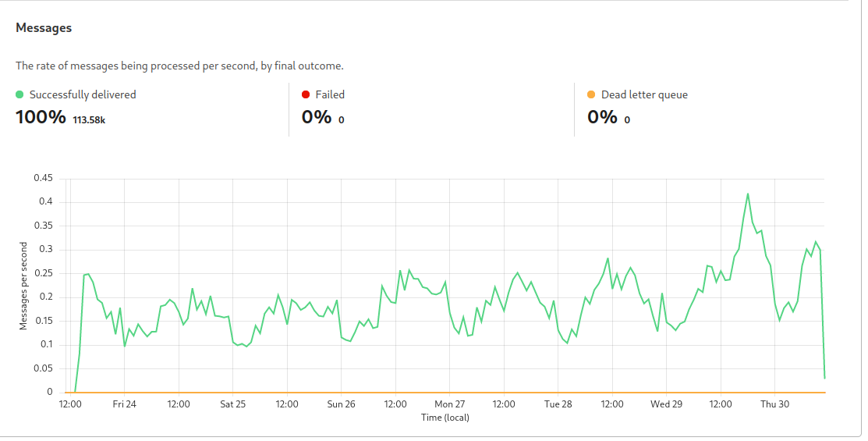Select the Successfully delivered legend label
The height and width of the screenshot is (441, 868).
coord(83,94)
